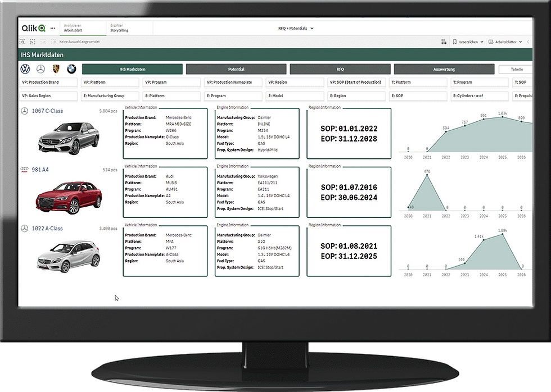The height and width of the screenshot is (392, 551).
Task: Click the 1067 C-Class title
Action: 47,111
